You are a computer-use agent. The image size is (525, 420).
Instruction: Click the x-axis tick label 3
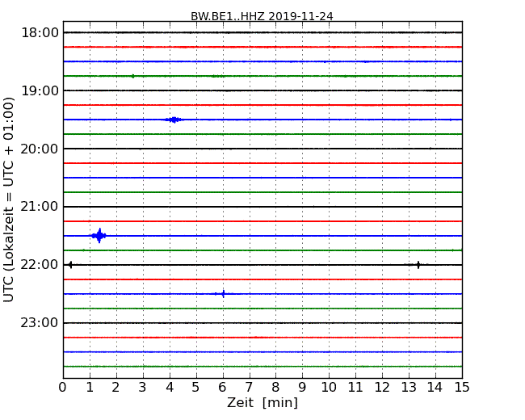point(143,388)
